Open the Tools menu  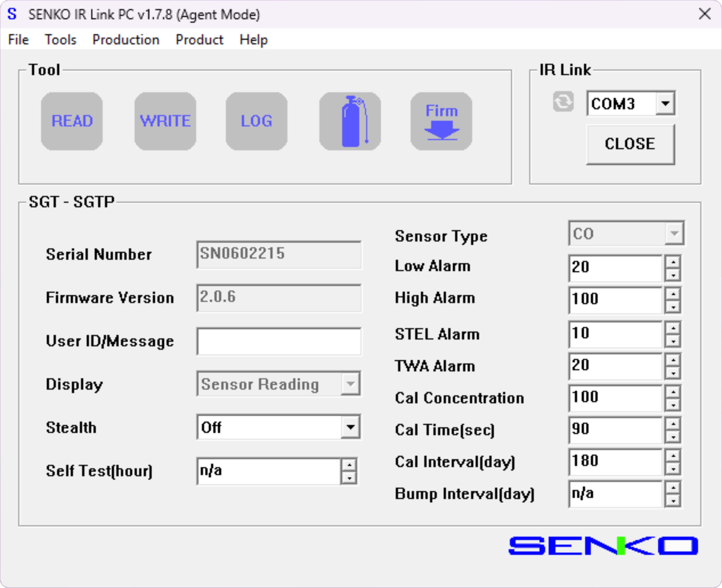tap(61, 40)
